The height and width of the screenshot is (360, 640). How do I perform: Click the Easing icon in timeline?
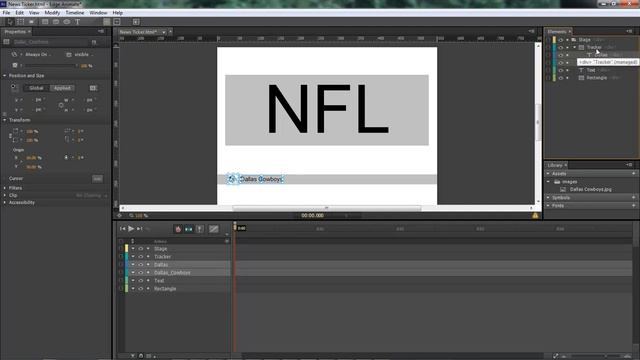click(x=213, y=229)
